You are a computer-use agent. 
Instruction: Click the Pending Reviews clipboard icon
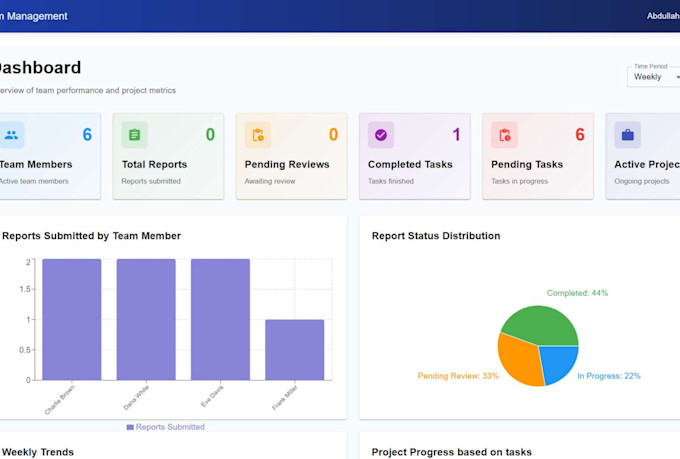click(258, 135)
